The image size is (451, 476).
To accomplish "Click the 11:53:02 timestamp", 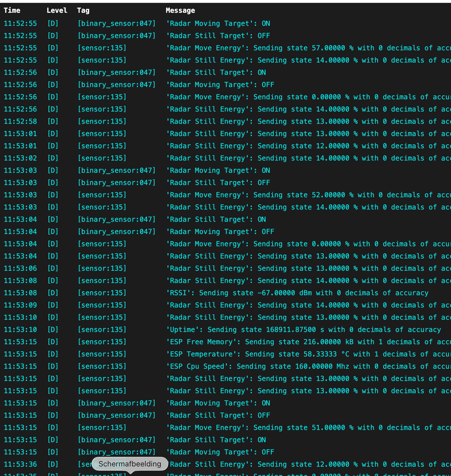I will coord(20,158).
